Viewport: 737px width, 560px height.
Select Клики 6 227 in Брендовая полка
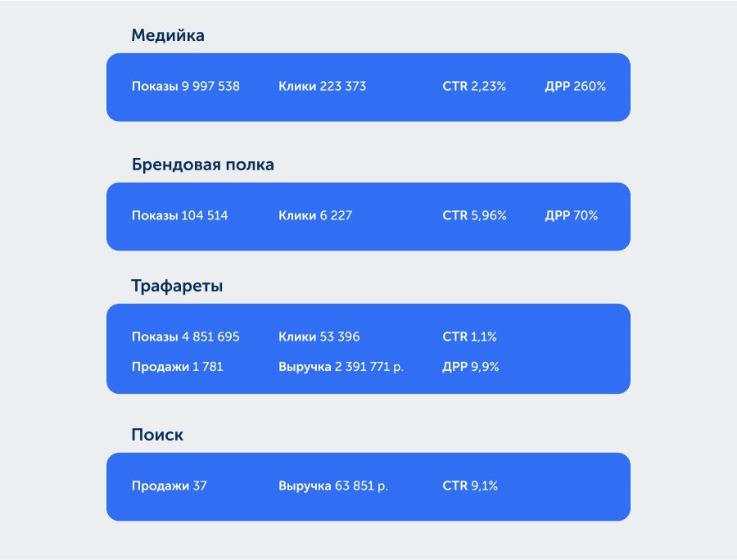[x=315, y=216]
